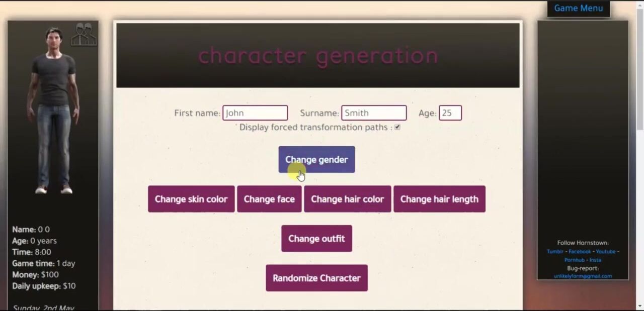Select the Age input box
Image resolution: width=644 pixels, height=311 pixels.
(450, 113)
